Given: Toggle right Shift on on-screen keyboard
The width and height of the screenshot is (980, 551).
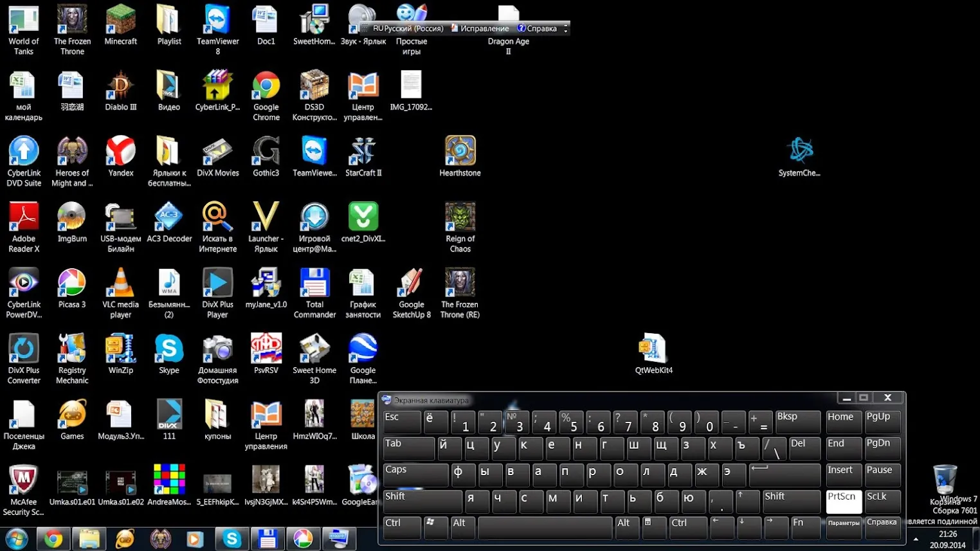Looking at the screenshot, I should (791, 501).
